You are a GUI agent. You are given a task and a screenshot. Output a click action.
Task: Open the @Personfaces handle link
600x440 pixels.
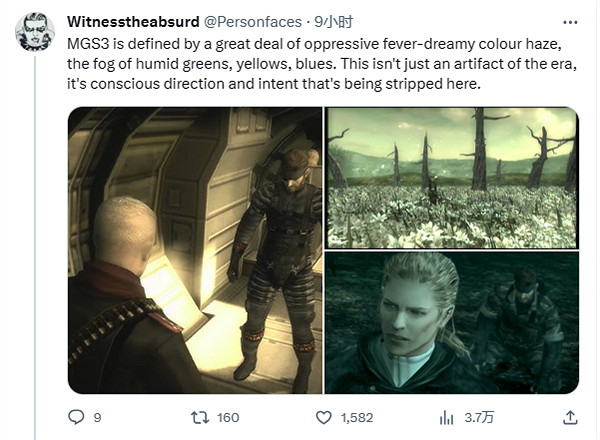point(253,22)
